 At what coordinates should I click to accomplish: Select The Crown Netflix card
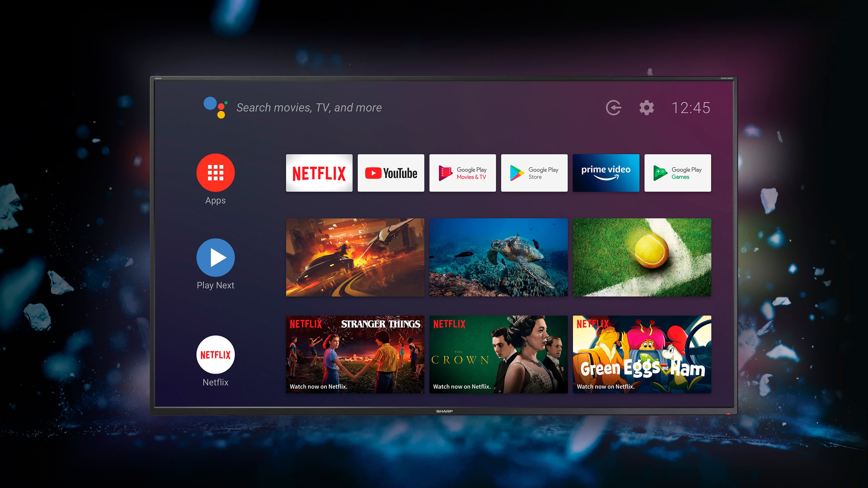pos(498,354)
